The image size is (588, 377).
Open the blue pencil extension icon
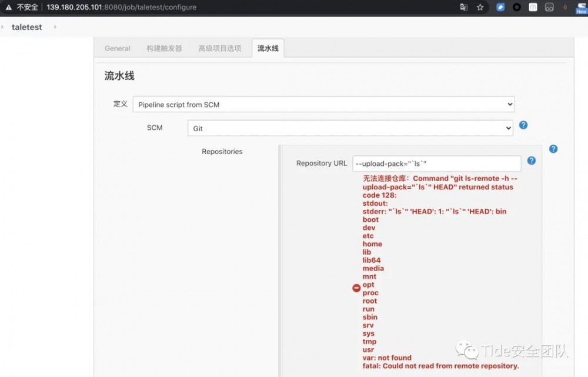[501, 6]
